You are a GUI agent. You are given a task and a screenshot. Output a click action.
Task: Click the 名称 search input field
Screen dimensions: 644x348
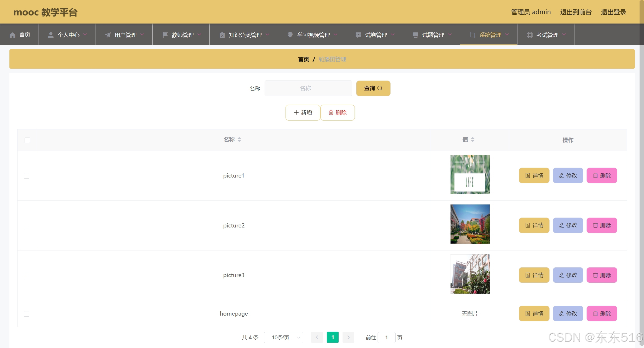click(x=308, y=88)
